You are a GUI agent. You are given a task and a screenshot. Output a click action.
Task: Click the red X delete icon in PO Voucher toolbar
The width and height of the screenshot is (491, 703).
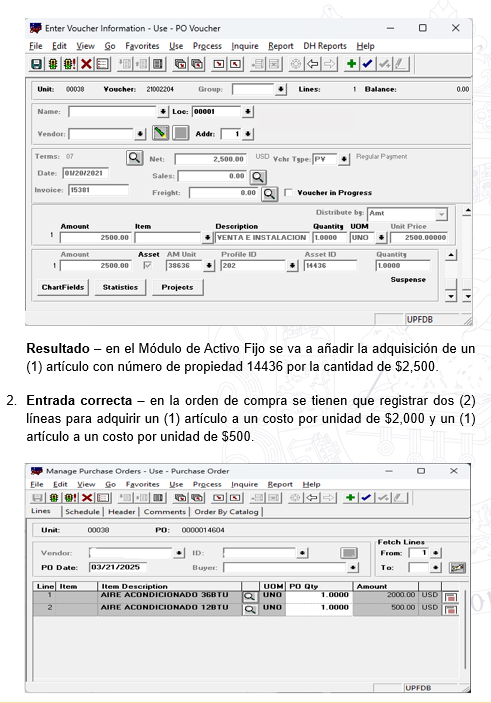pos(86,64)
